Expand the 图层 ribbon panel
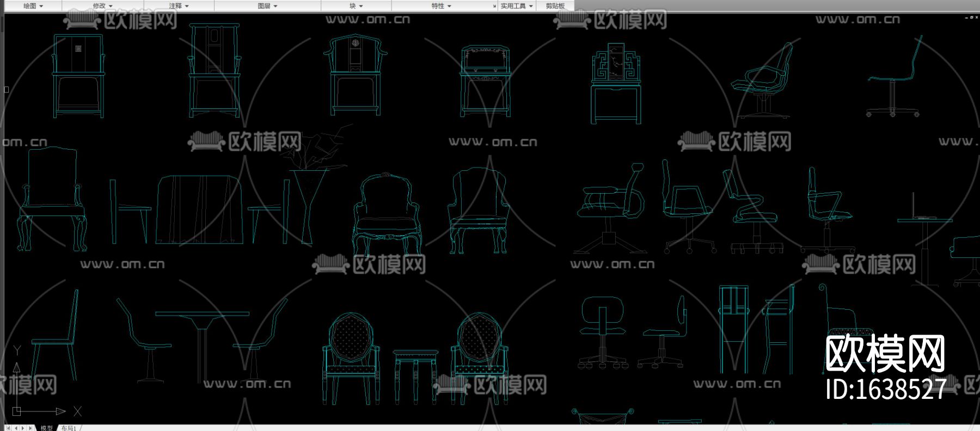This screenshot has width=980, height=431. coord(267,6)
